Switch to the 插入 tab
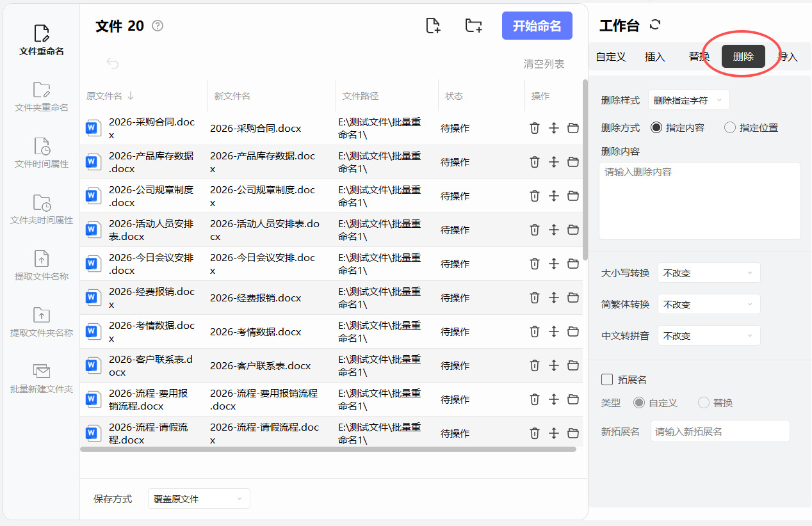Image resolution: width=812 pixels, height=526 pixels. 654,57
